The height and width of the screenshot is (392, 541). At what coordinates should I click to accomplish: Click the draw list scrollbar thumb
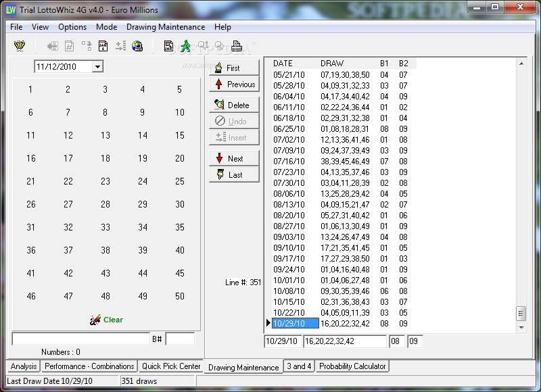pyautogui.click(x=521, y=314)
